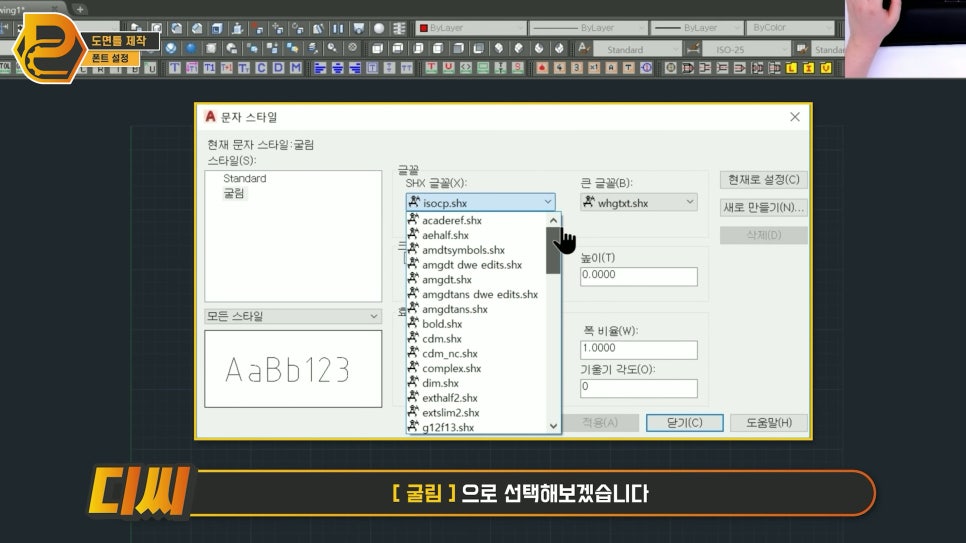Click font list scrollbar up arrow
The width and height of the screenshot is (966, 543).
click(553, 220)
